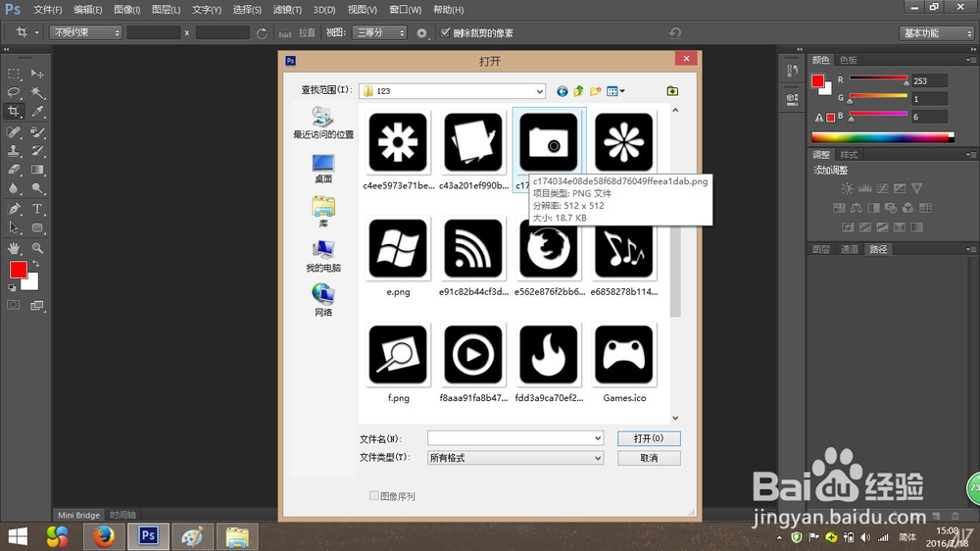The image size is (980, 551).
Task: Select the Rectangular Marquee tool
Action: (x=13, y=74)
